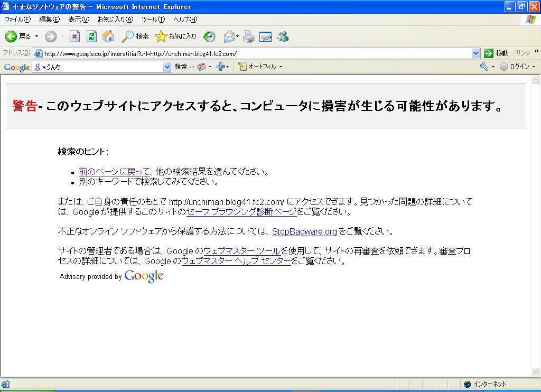Open Favorites (お気に入り) star button

tap(175, 36)
